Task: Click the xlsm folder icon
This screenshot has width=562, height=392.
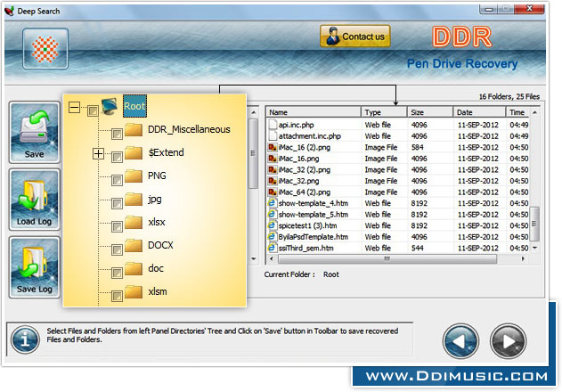Action: 134,291
